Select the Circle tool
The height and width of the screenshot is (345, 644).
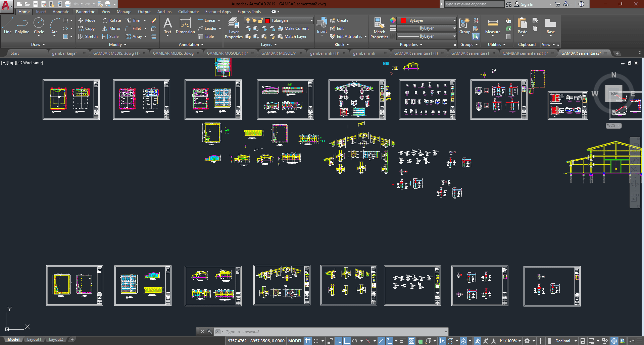(39, 26)
